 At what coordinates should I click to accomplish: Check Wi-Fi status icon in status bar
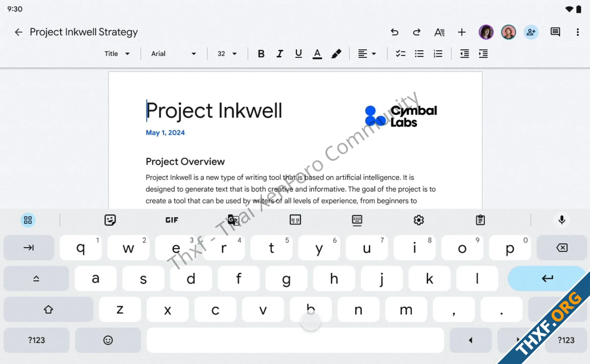coord(569,9)
